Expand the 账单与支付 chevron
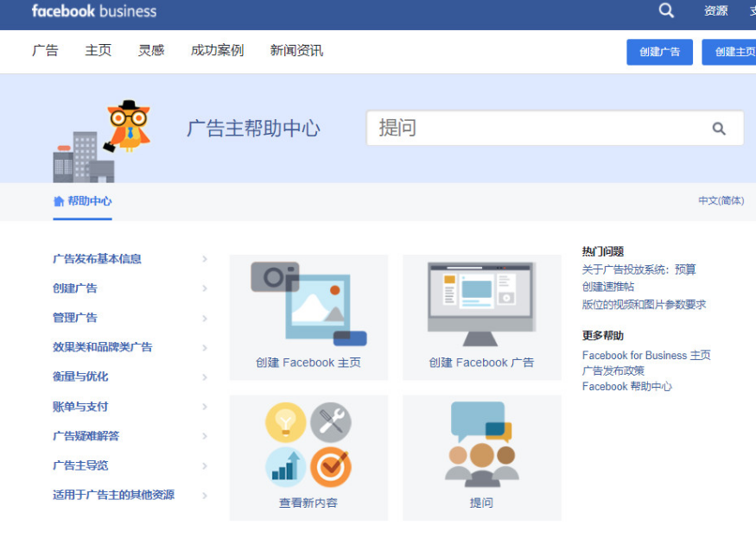This screenshot has width=756, height=544. click(x=205, y=407)
